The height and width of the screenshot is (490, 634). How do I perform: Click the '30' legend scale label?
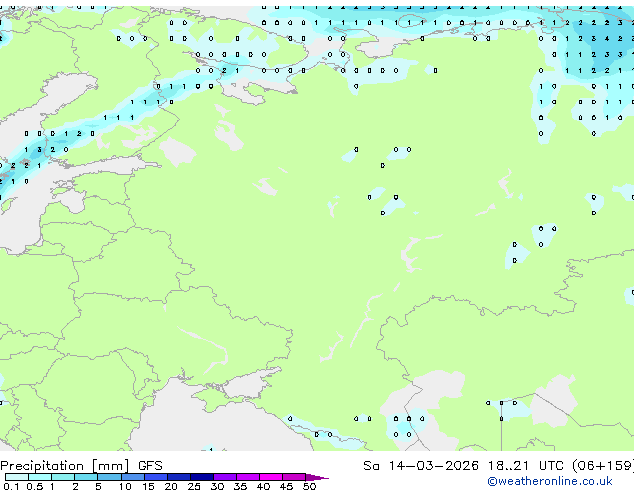pos(217,486)
